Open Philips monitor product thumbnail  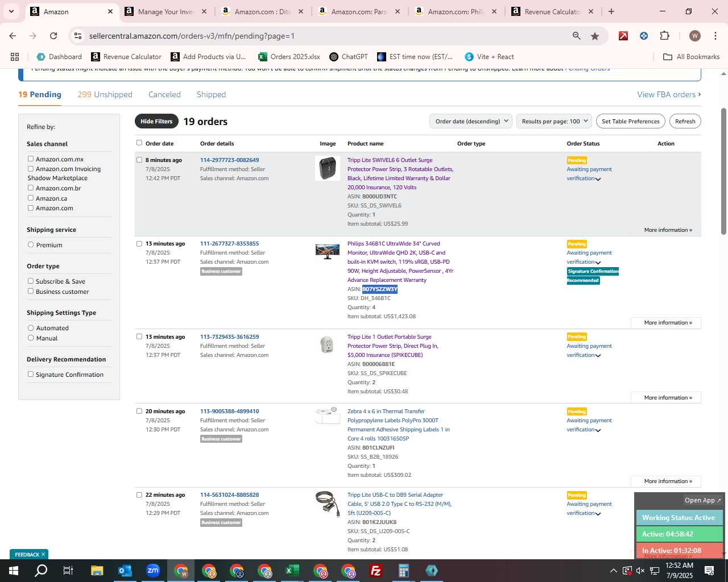(x=328, y=251)
